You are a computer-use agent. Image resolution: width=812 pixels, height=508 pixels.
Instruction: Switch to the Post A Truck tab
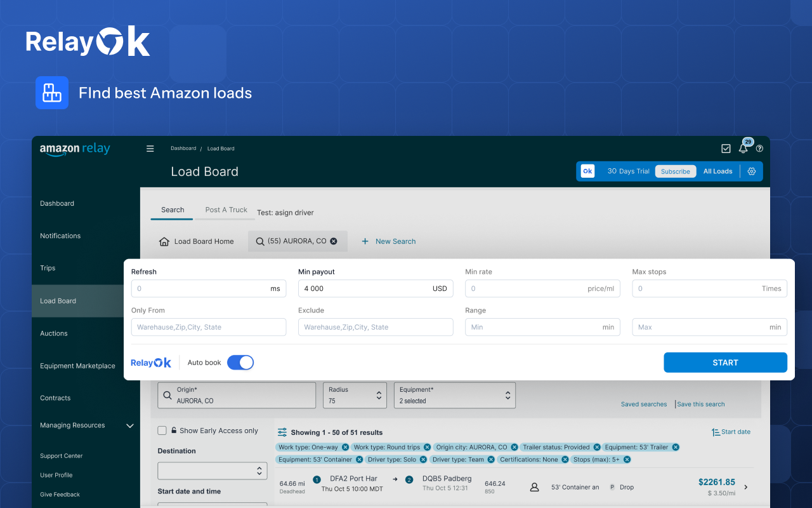pos(226,210)
